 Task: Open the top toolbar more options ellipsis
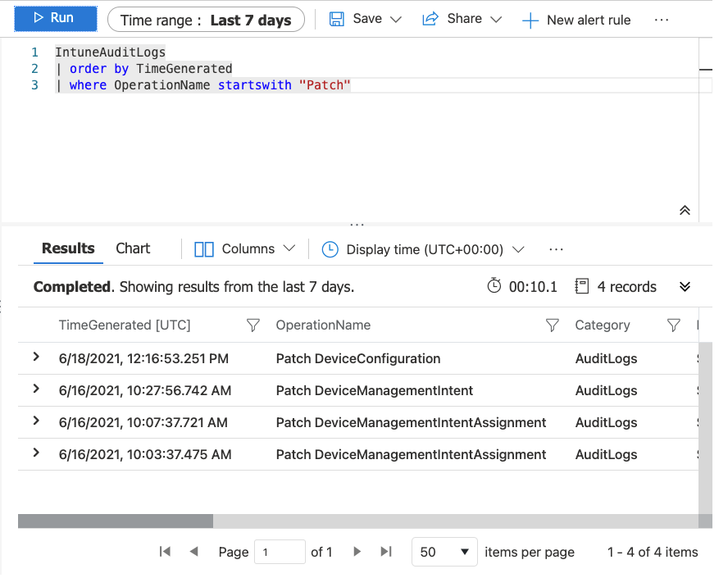662,20
